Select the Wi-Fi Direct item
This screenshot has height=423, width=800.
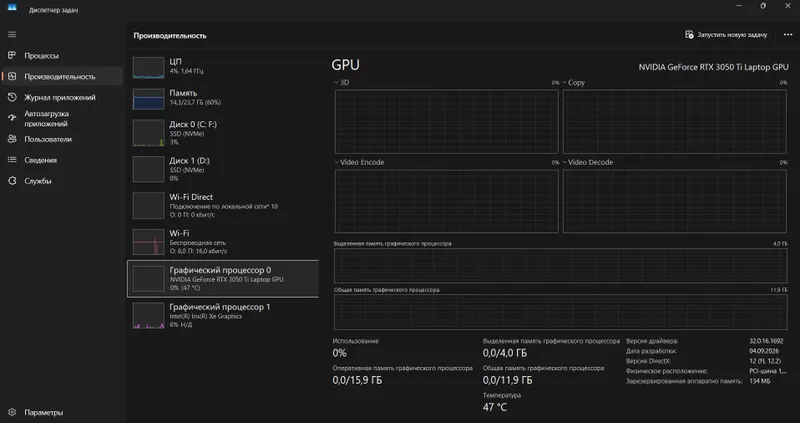[223, 205]
